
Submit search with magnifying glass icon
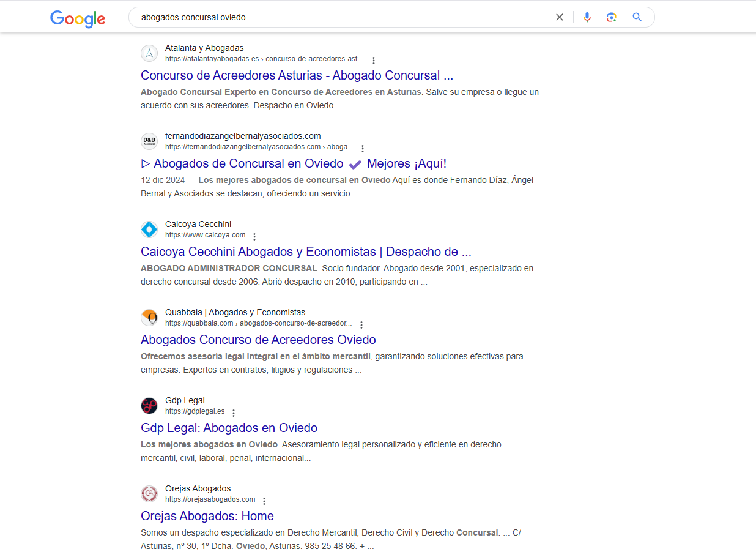point(637,17)
